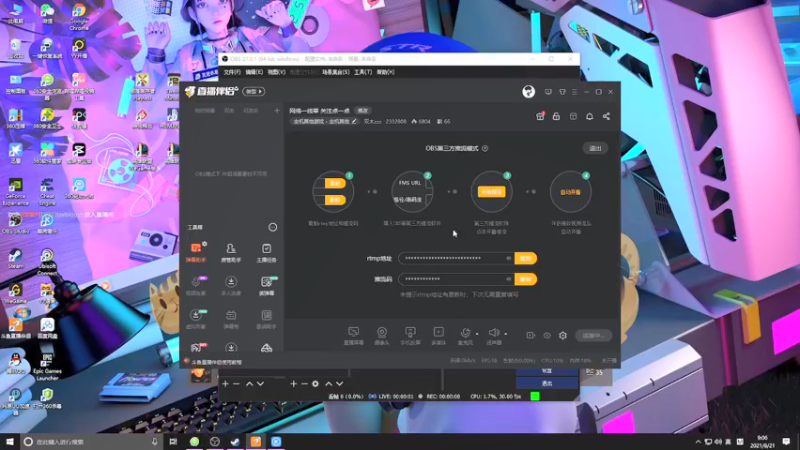800x450 pixels.
Task: Click the modify title button
Action: [363, 111]
